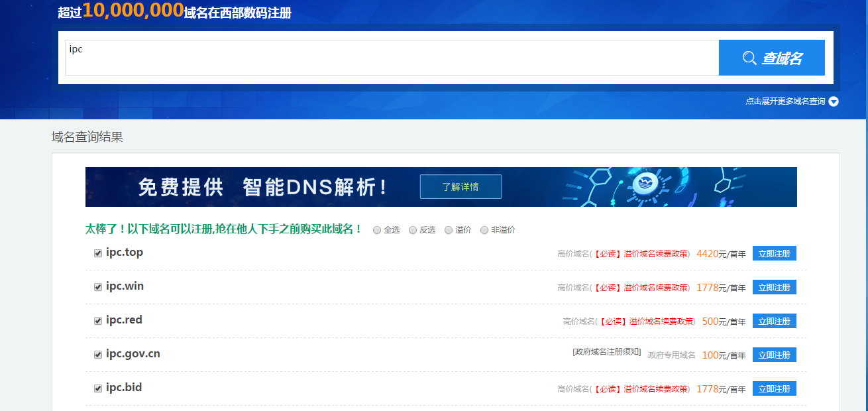868x411 pixels.
Task: Click 政府专用域名 label
Action: tap(672, 355)
